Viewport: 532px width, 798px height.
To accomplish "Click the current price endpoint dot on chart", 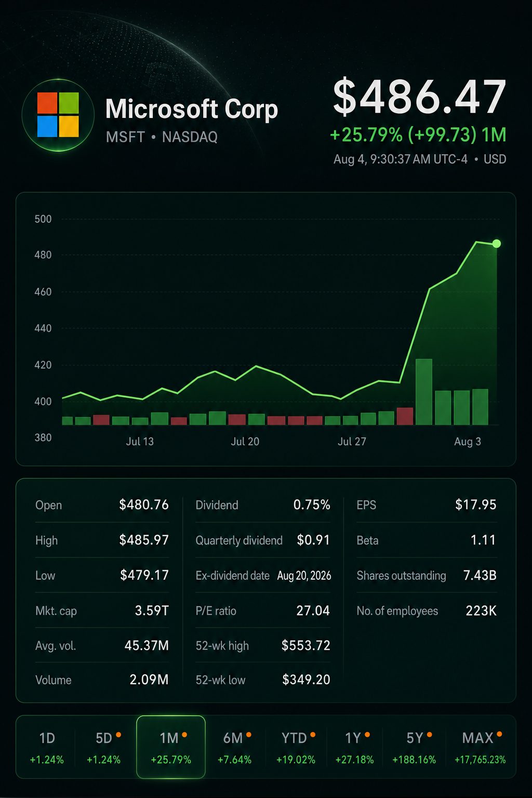I will (497, 244).
